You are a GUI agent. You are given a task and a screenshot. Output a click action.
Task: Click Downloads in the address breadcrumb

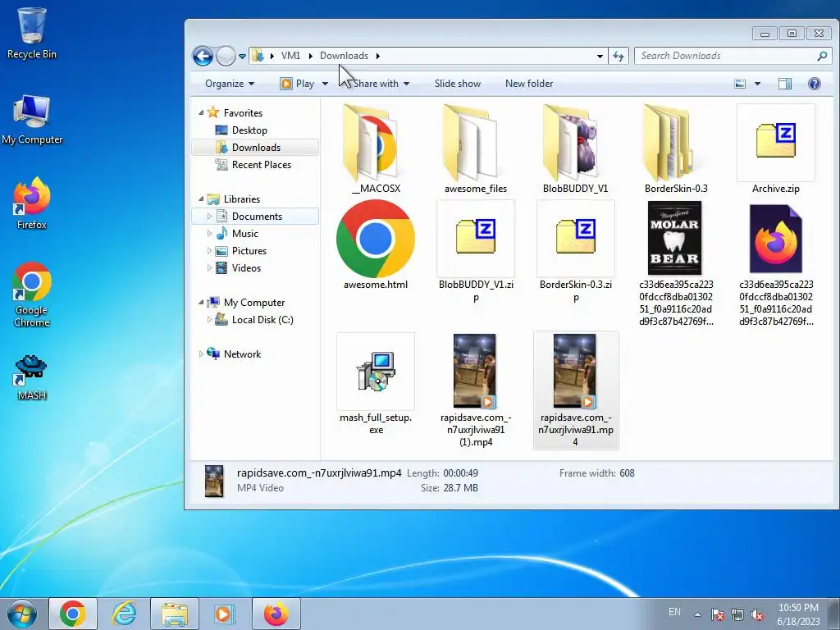click(344, 56)
